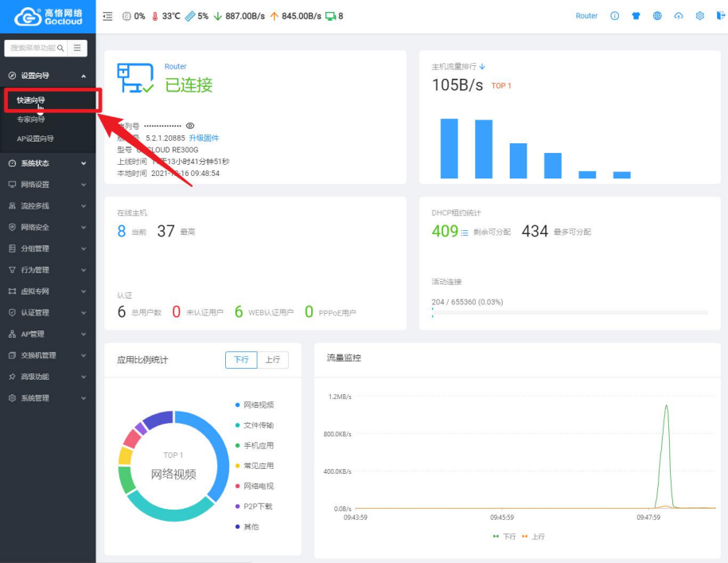Click the menu list icon beside search box
728x563 pixels.
77,49
